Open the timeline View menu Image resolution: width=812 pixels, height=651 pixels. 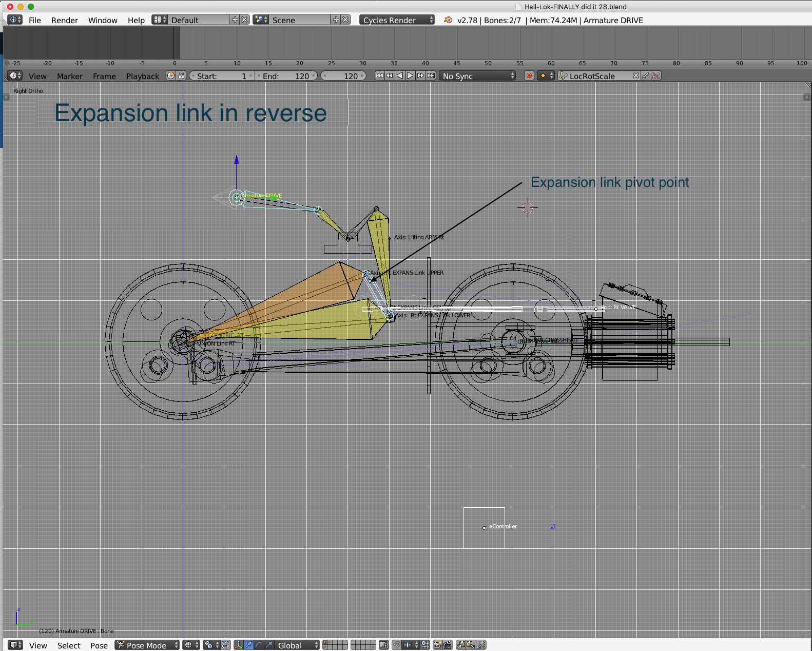(37, 76)
